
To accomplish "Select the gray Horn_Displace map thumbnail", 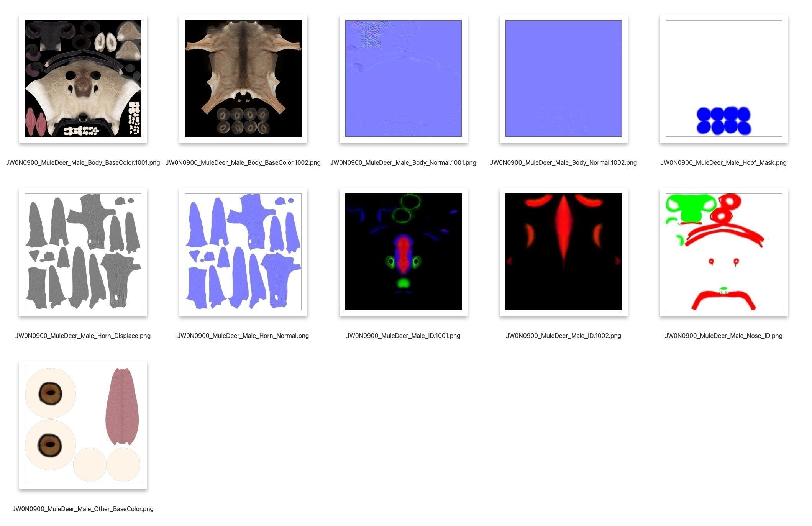I will pos(83,252).
